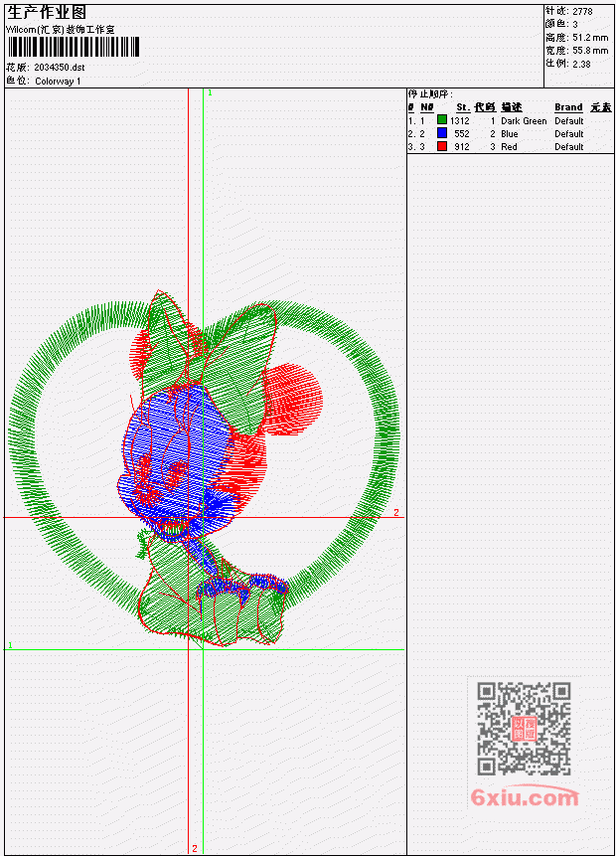Viewport: 616px width, 856px height.
Task: Click the stitch count value '2778'
Action: (582, 11)
